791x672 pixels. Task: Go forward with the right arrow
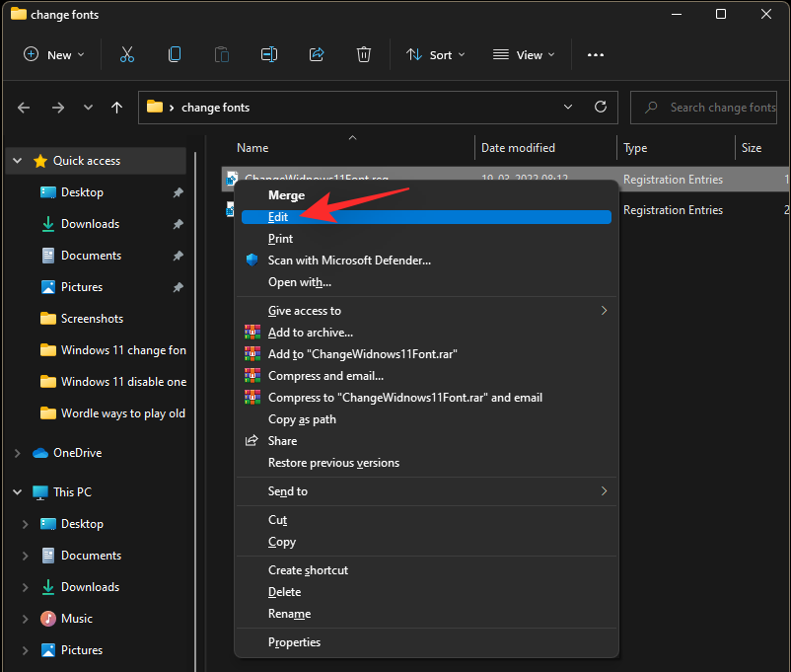point(58,108)
